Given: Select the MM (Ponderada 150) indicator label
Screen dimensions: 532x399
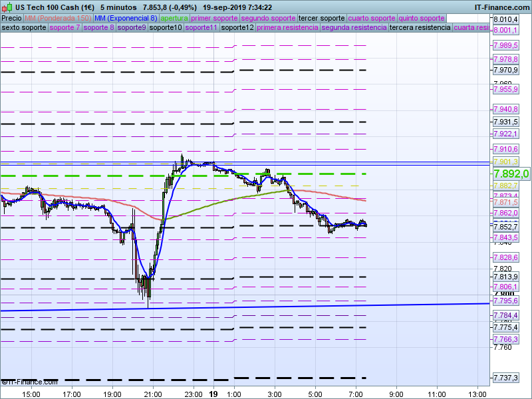Looking at the screenshot, I should 58,18.
